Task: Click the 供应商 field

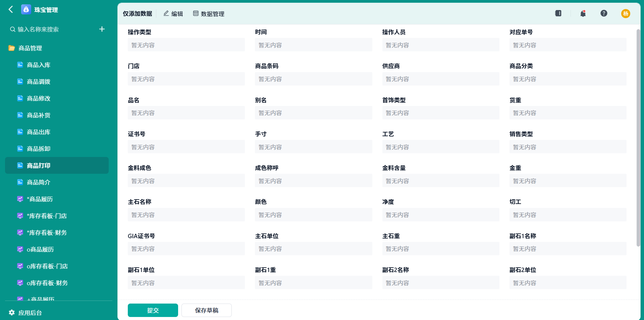Action: coord(441,79)
